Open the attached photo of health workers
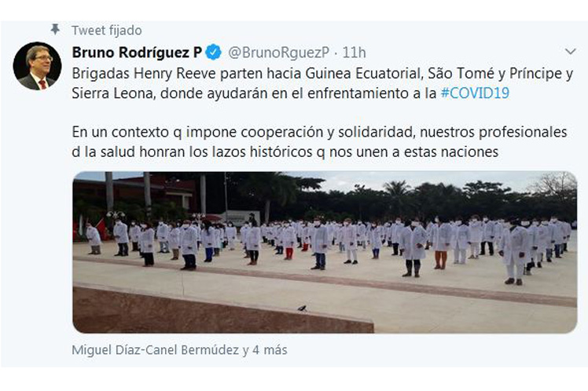Screen dimensions: 588x391 click(x=325, y=253)
